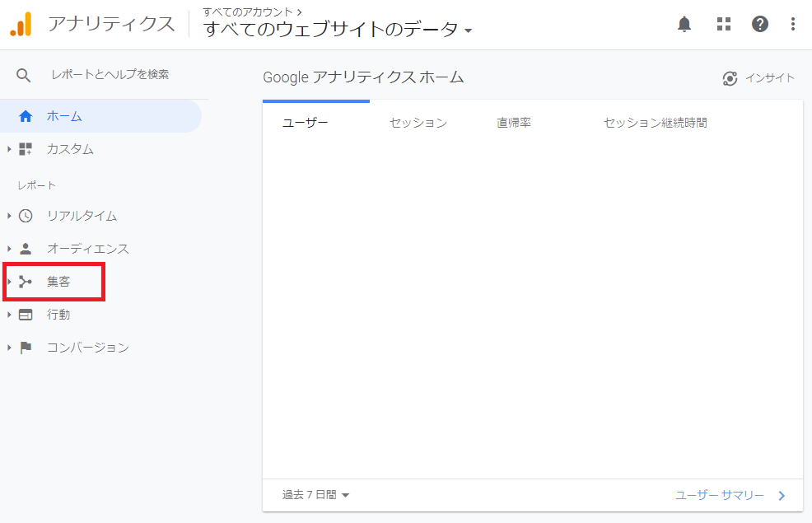Expand the コンバージョン report arrow

pyautogui.click(x=9, y=348)
